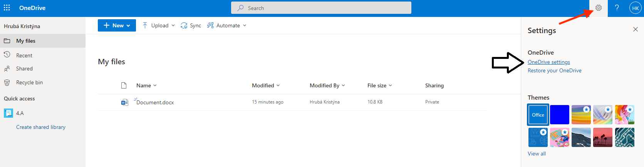Select the solid blue theme swatch
Screen dimensions: 644x167
point(559,115)
